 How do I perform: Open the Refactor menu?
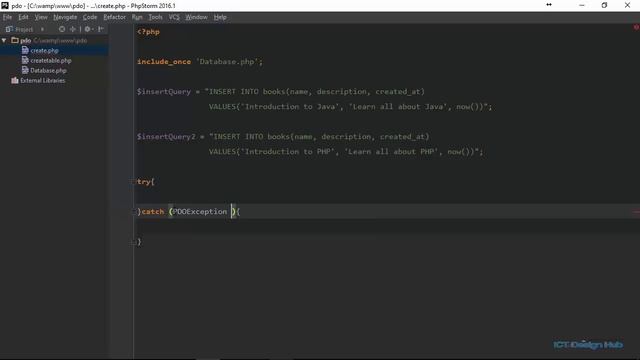[114, 17]
